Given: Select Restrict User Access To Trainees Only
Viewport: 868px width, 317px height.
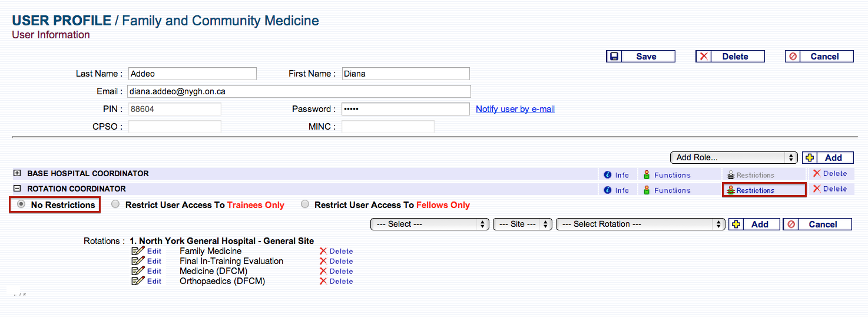Looking at the screenshot, I should [115, 204].
